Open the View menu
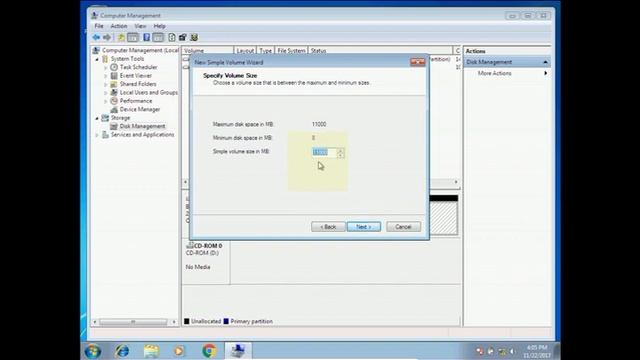This screenshot has width=640, height=360. click(140, 26)
